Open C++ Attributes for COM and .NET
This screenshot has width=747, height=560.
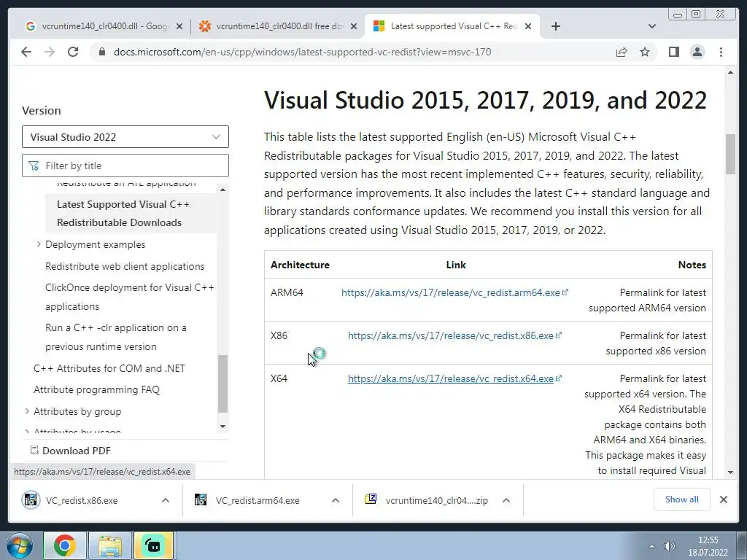tap(109, 368)
